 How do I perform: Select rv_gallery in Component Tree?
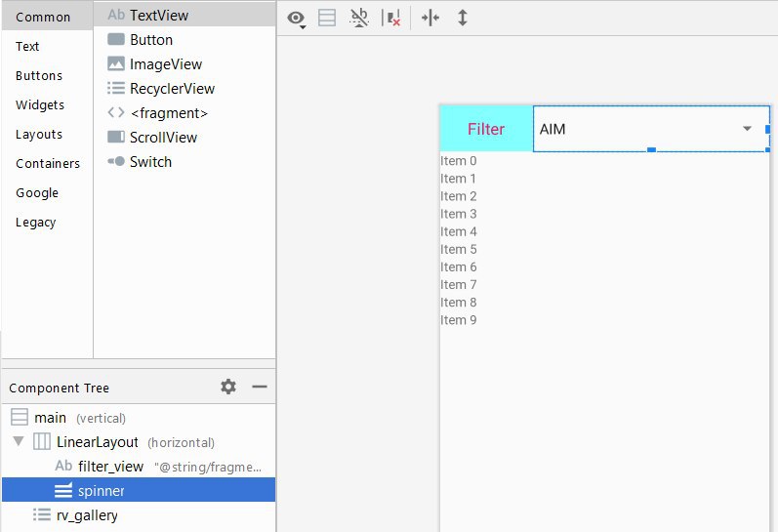point(139,515)
